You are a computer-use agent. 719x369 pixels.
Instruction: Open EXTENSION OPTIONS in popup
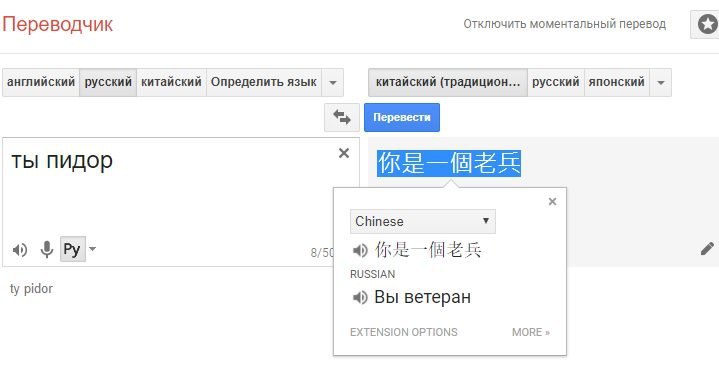404,332
